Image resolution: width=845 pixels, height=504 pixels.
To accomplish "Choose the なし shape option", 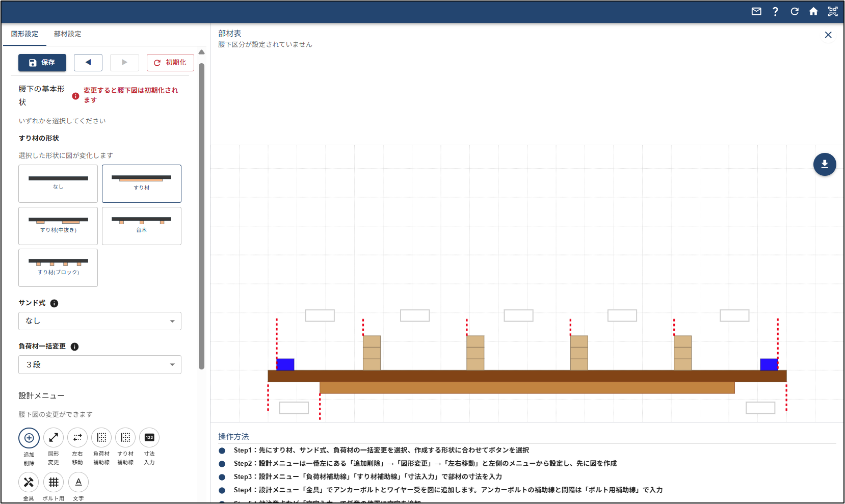I will click(58, 183).
